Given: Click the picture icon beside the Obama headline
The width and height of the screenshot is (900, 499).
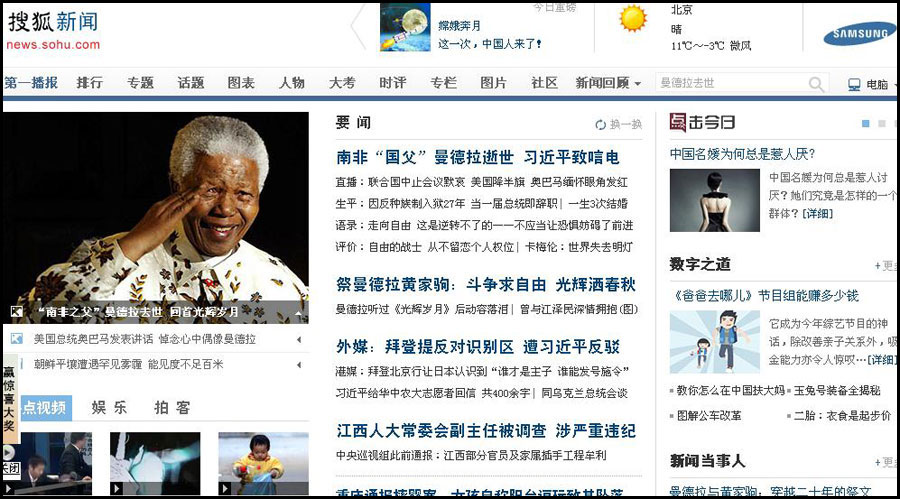Looking at the screenshot, I should coord(17,339).
